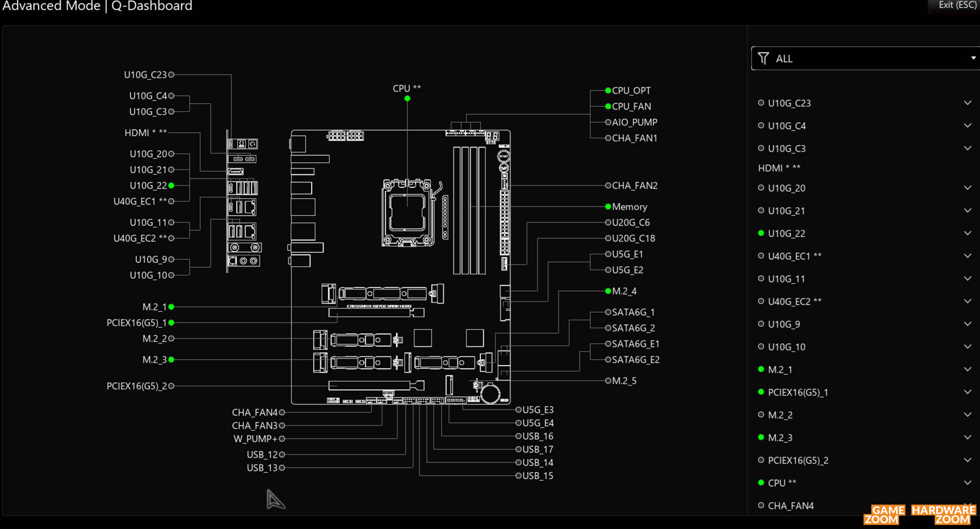Expand the U40G_EC1 list entry chevron
Image resolution: width=980 pixels, height=529 pixels.
point(967,256)
